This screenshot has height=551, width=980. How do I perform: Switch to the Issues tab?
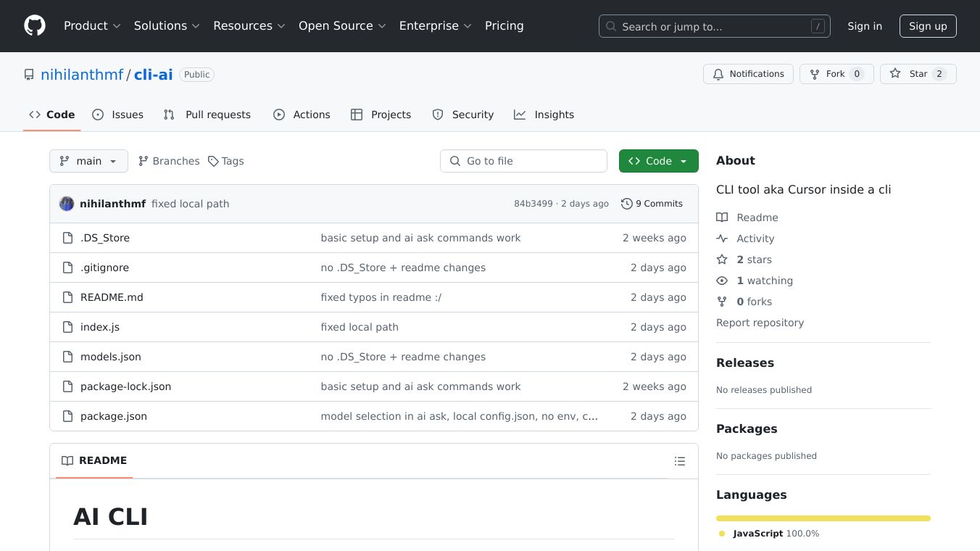pos(118,115)
